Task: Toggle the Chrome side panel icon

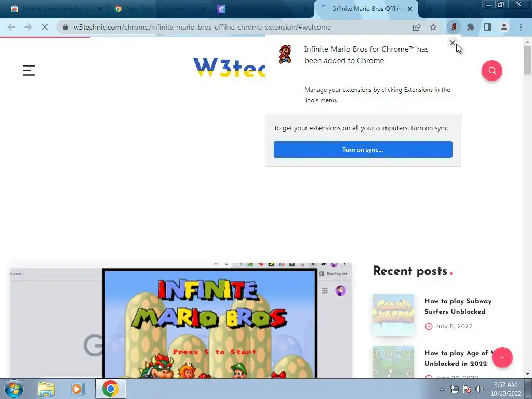Action: tap(487, 27)
